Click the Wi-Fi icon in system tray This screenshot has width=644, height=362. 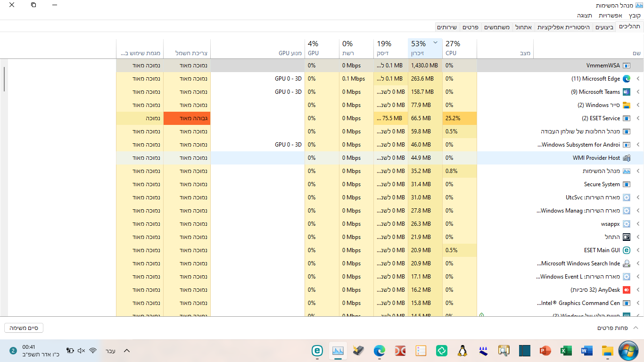pos(93,351)
